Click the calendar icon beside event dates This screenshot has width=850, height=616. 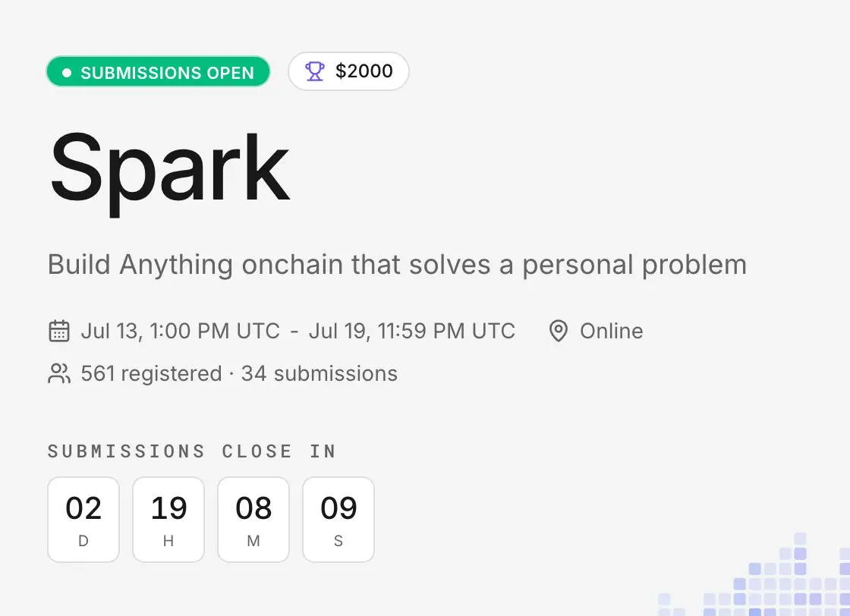(x=59, y=331)
